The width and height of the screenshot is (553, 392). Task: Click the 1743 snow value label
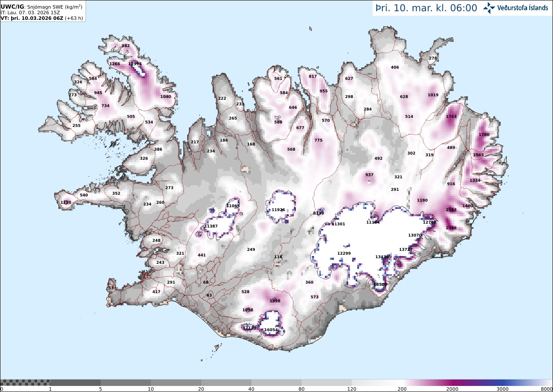451,117
